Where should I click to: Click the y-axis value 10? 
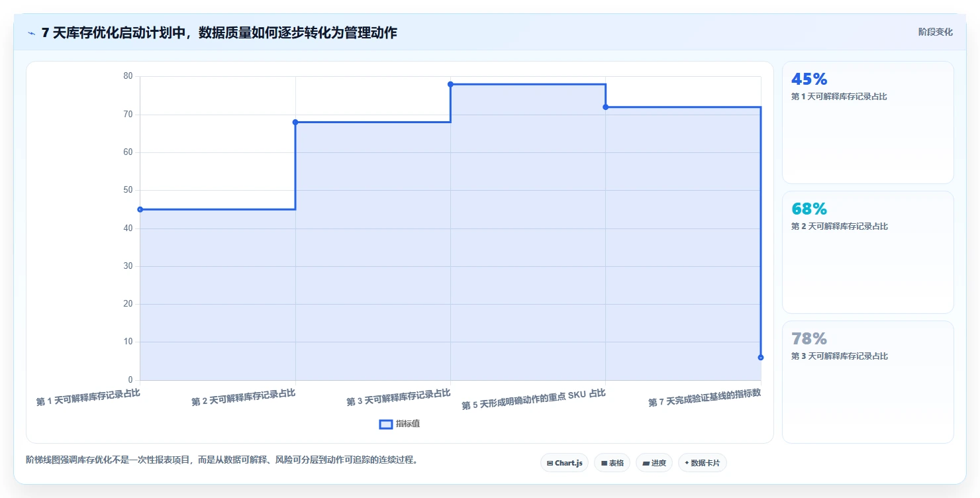click(128, 342)
